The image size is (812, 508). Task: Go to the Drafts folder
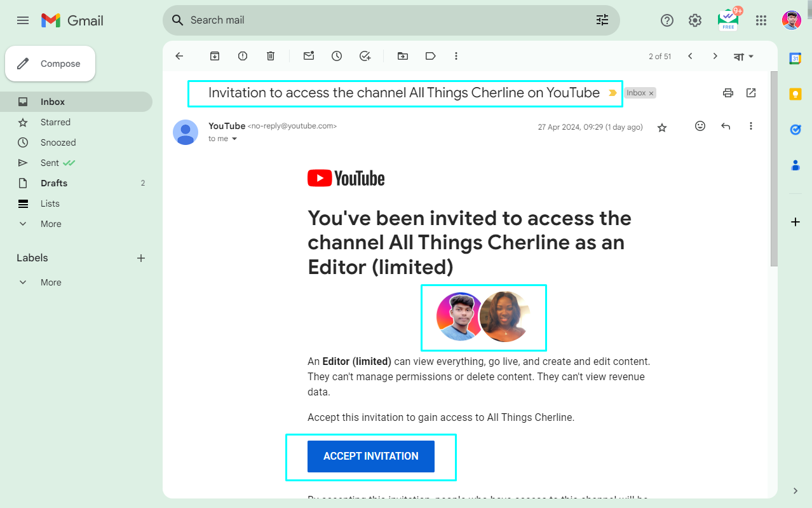click(54, 183)
